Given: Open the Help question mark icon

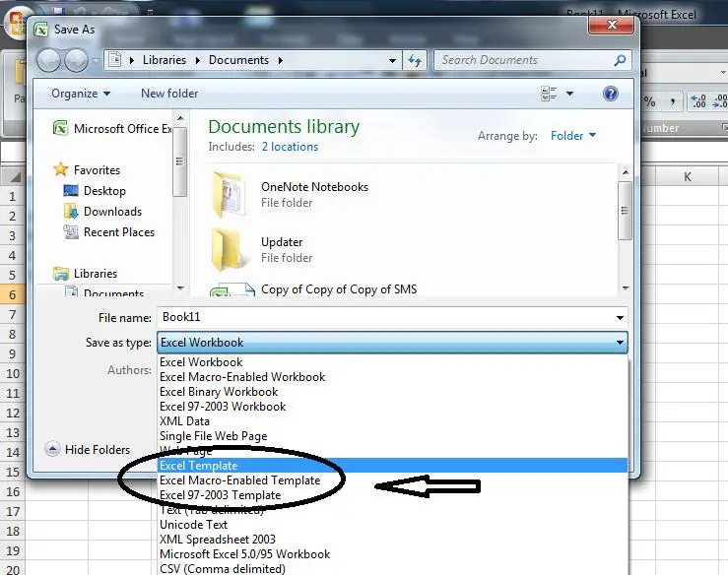Looking at the screenshot, I should [610, 94].
